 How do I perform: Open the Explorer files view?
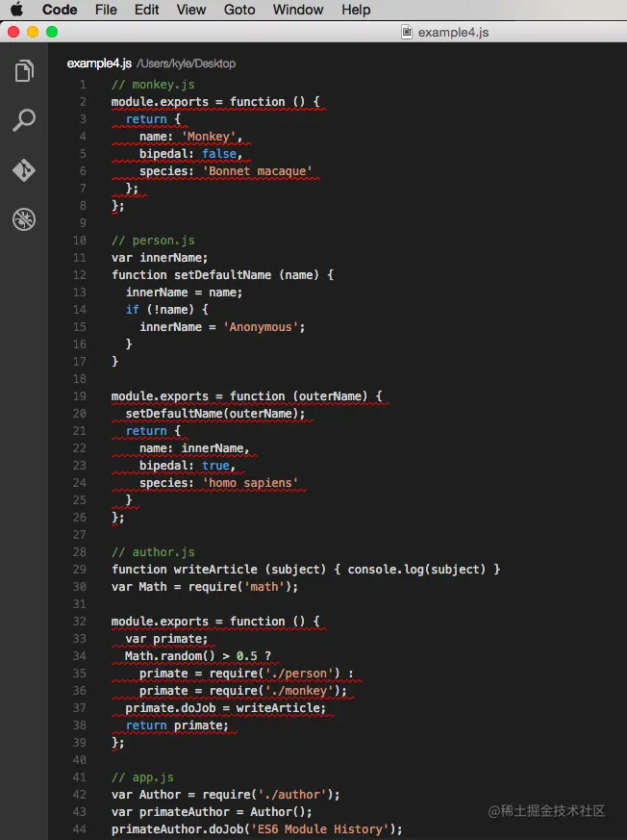24,70
